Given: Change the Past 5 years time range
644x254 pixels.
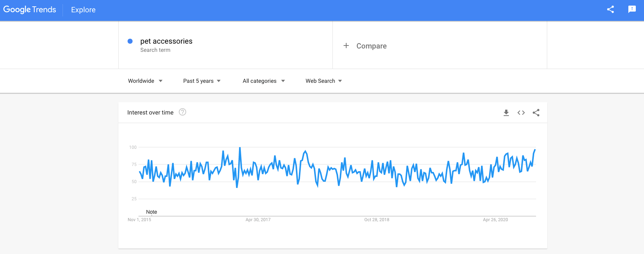Looking at the screenshot, I should (x=201, y=81).
